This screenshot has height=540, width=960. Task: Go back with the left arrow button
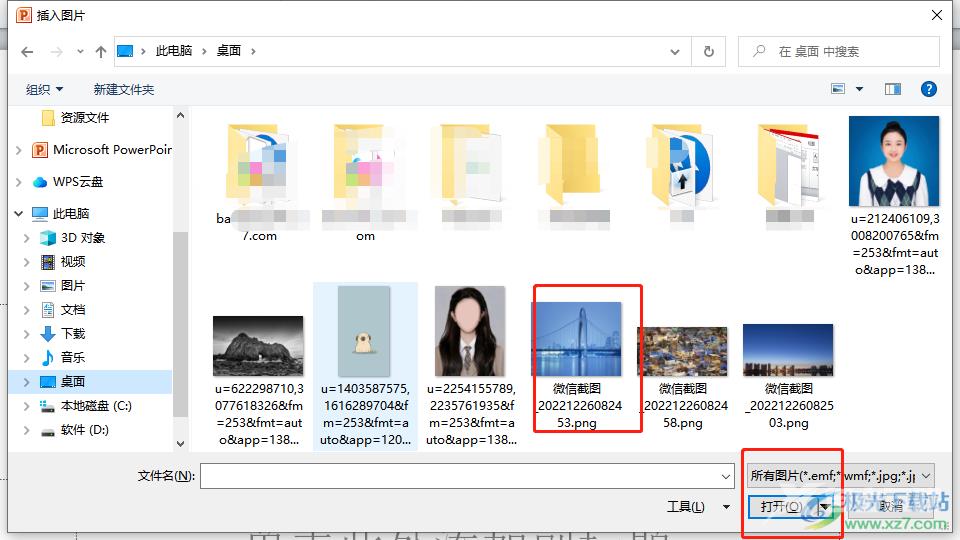pyautogui.click(x=27, y=52)
